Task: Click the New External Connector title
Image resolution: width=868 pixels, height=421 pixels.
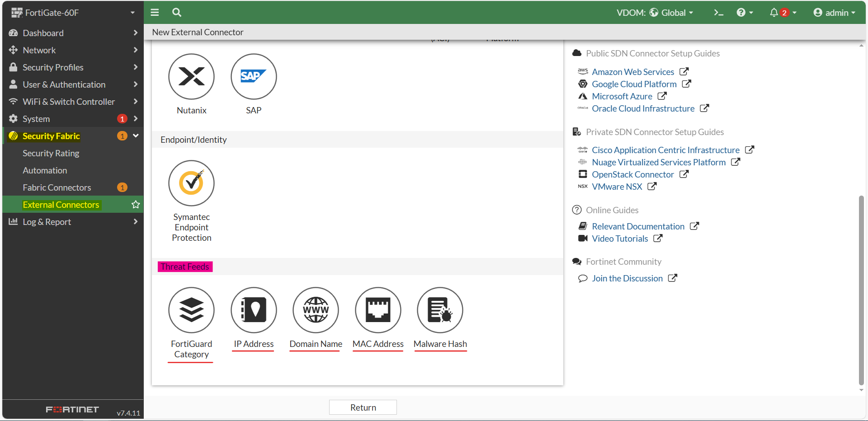Action: point(198,32)
